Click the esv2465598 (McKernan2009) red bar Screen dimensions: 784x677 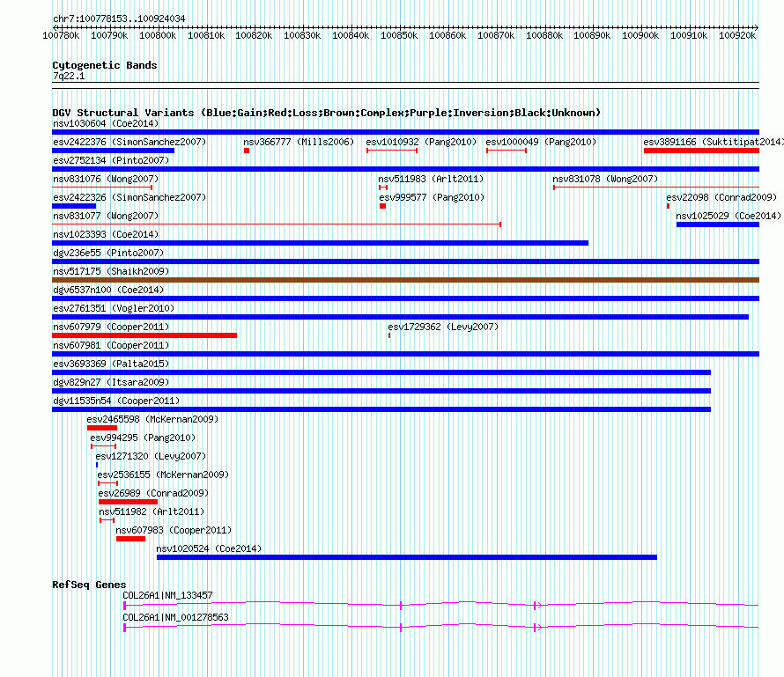(102, 428)
